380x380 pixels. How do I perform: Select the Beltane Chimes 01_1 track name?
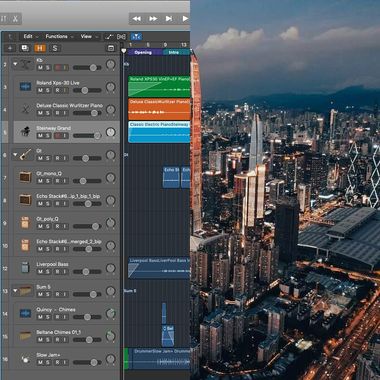[58, 332]
